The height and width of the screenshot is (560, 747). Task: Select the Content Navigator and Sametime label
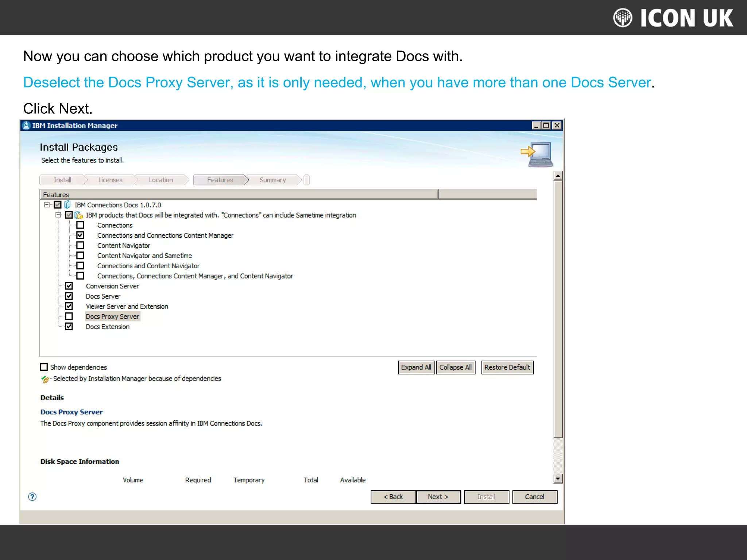[144, 256]
